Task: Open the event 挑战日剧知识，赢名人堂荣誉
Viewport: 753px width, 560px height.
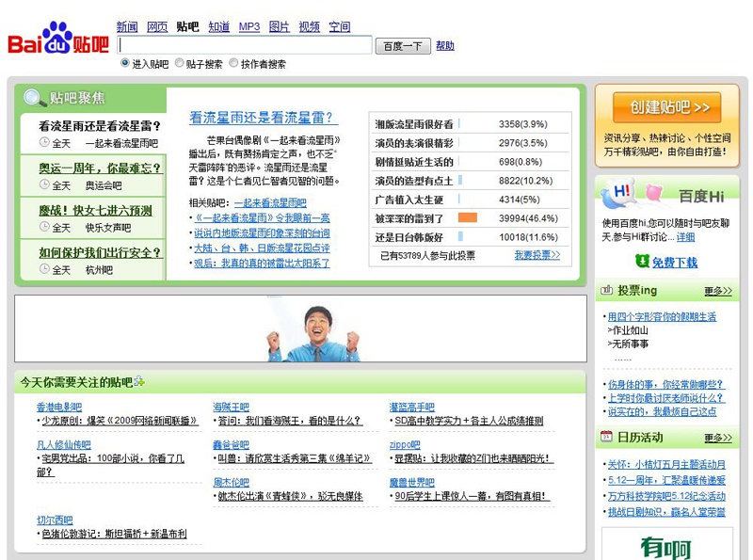Action: [x=666, y=512]
